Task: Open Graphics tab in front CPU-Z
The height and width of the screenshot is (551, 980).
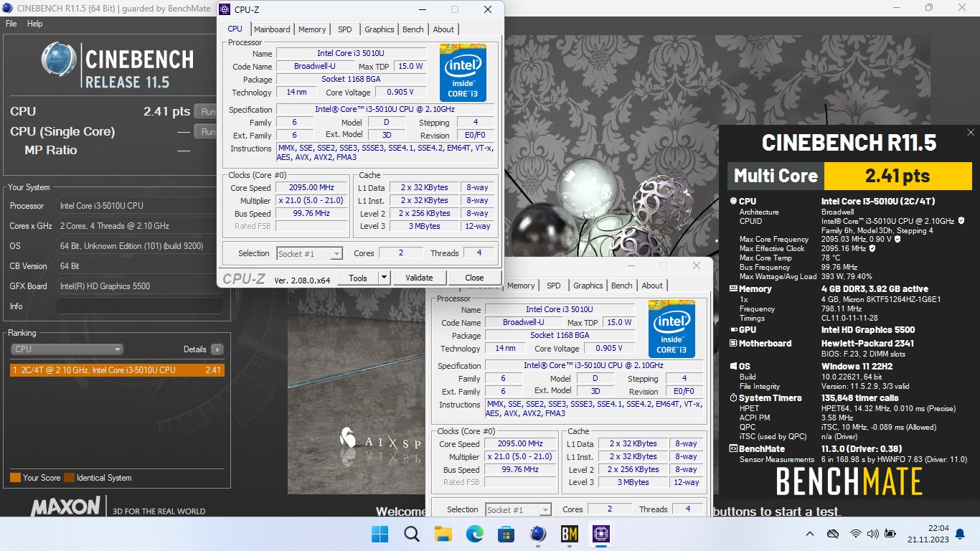Action: click(x=380, y=29)
